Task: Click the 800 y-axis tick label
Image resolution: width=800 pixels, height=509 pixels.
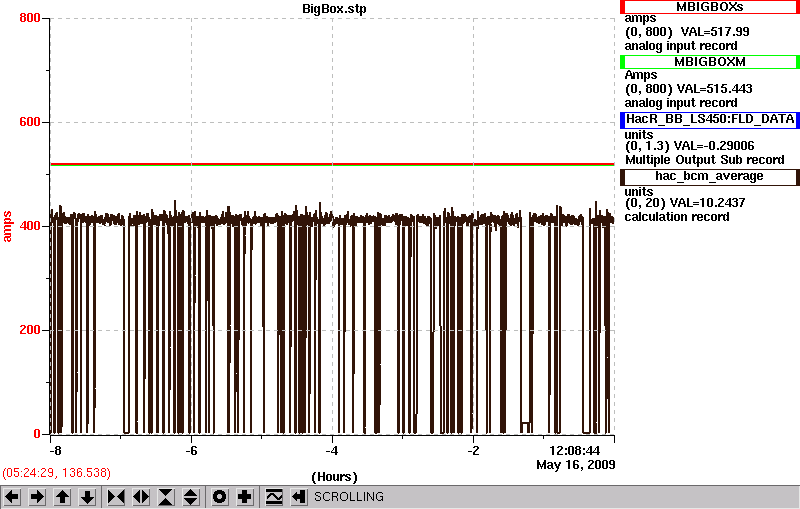Action: [30, 18]
